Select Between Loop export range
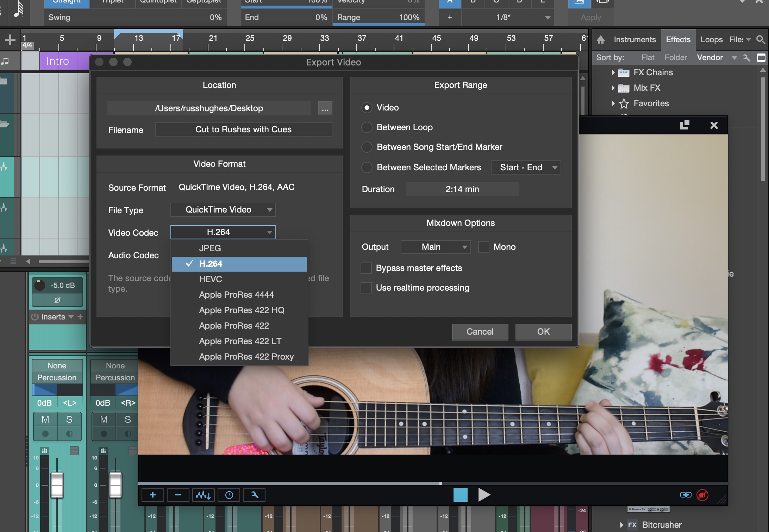 367,127
